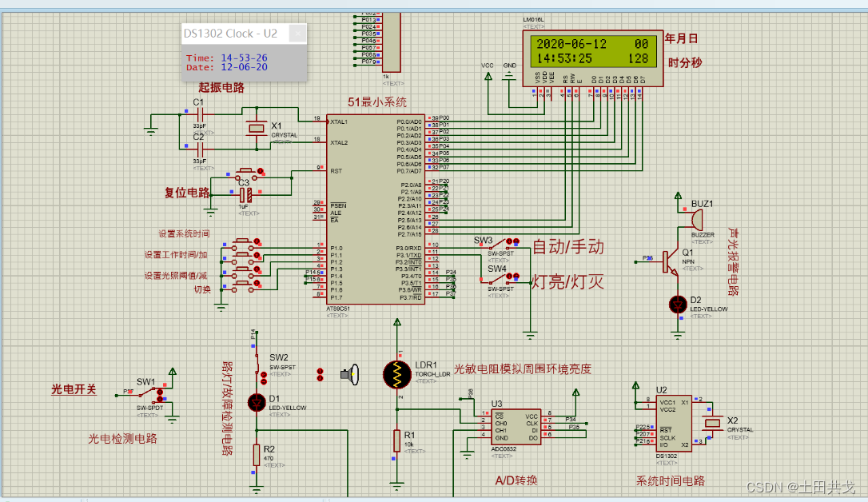Click the 系统时间电路 label

(x=670, y=481)
